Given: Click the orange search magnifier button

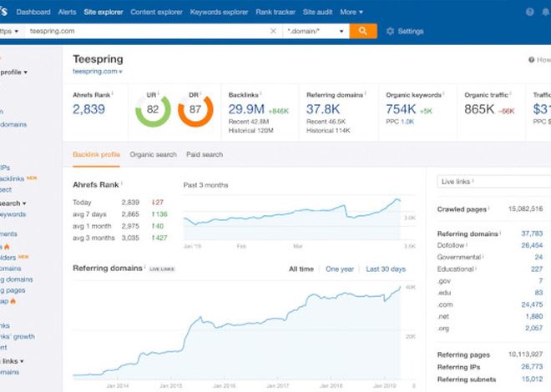Looking at the screenshot, I should tap(363, 31).
